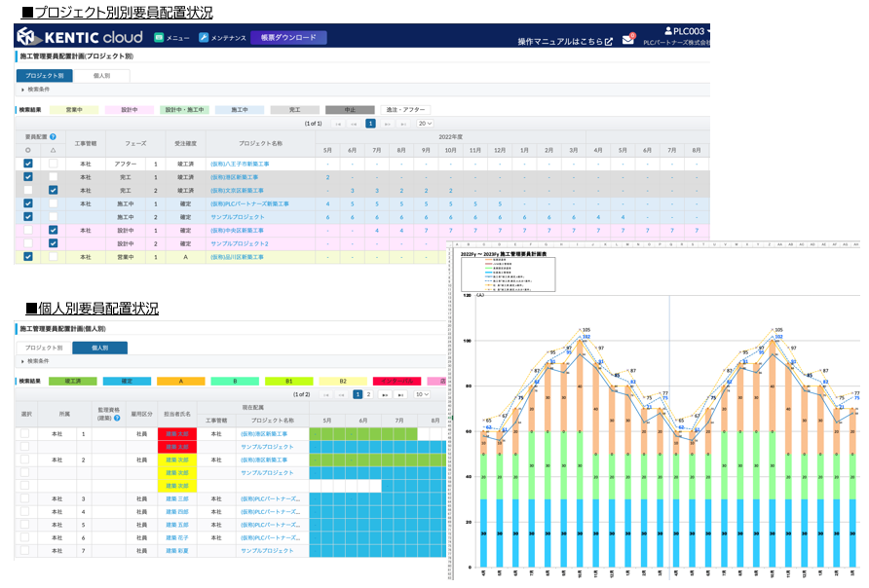Open (仮称)文京区新築工事 project link
The width and height of the screenshot is (869, 588).
[237, 191]
